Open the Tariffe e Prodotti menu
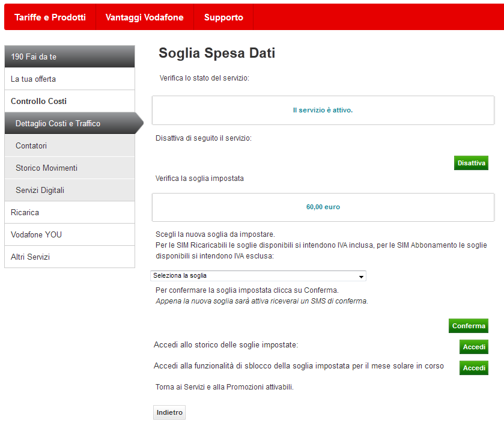Image resolution: width=504 pixels, height=431 pixels. 50,17
